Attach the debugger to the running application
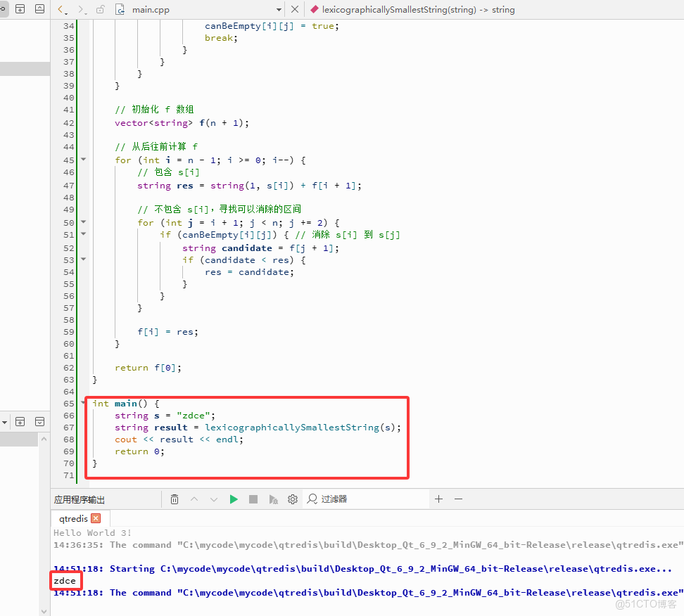The height and width of the screenshot is (616, 684). coord(273,499)
